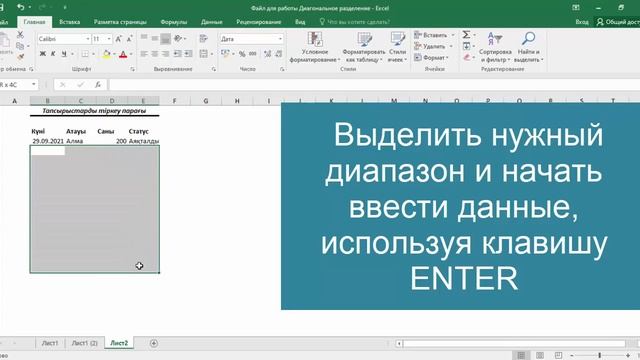Add a new sheet with plus button
Image resolution: width=640 pixels, height=360 pixels.
(153, 343)
